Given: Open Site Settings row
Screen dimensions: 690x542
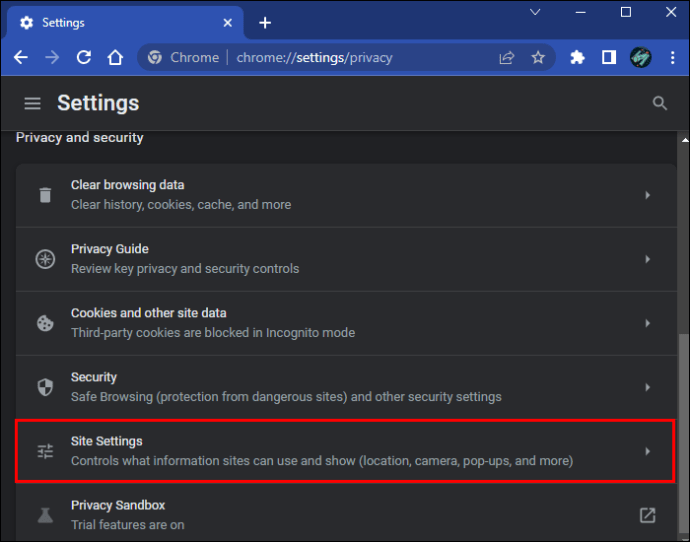Looking at the screenshot, I should point(346,451).
